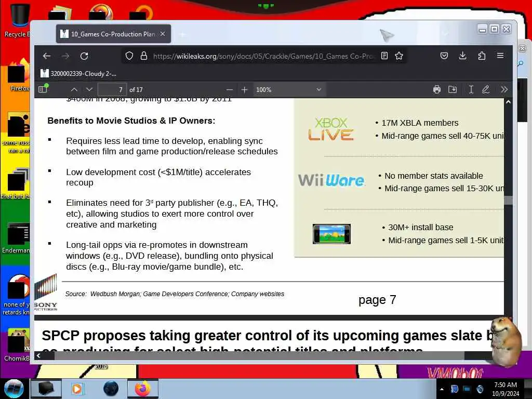Screen dimensions: 532x399
Task: Open the Firefox downloads panel
Action: click(x=462, y=56)
